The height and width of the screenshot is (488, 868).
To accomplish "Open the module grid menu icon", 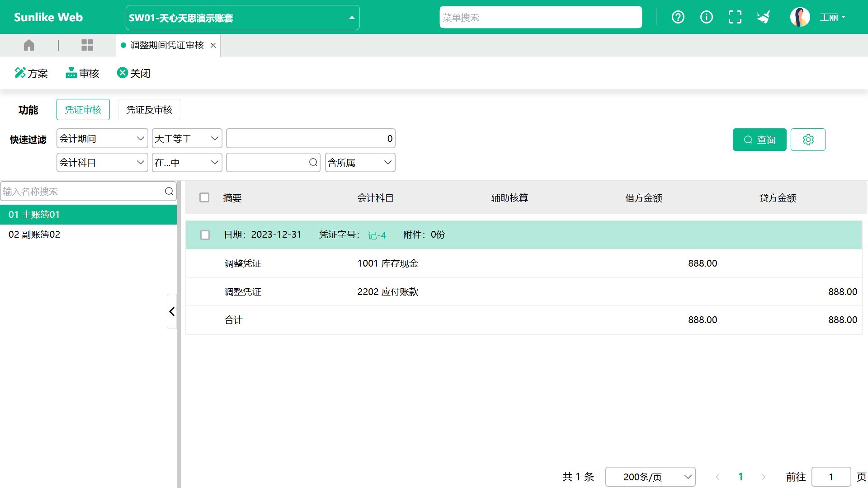I will coord(87,45).
